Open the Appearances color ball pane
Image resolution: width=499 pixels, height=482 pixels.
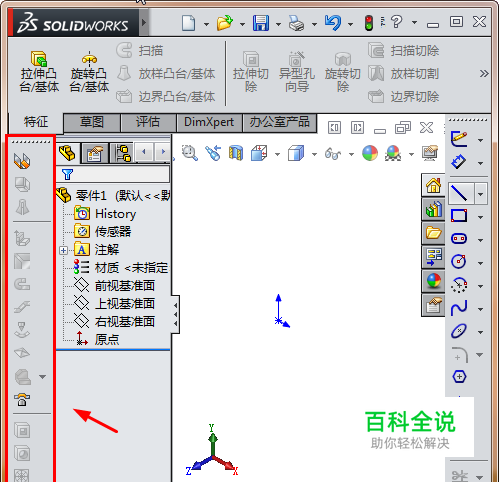433,281
